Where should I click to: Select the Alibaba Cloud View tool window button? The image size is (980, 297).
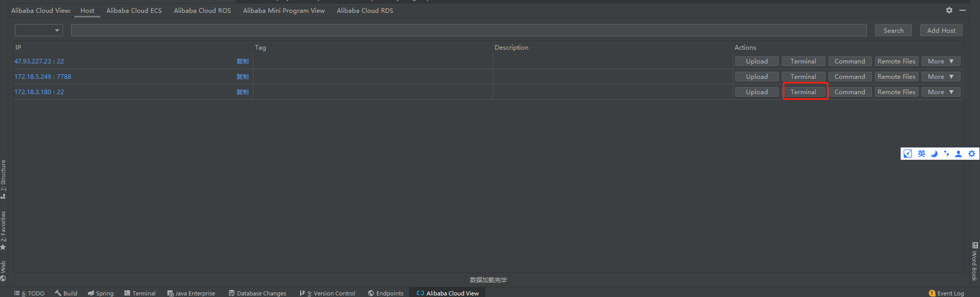click(448, 293)
